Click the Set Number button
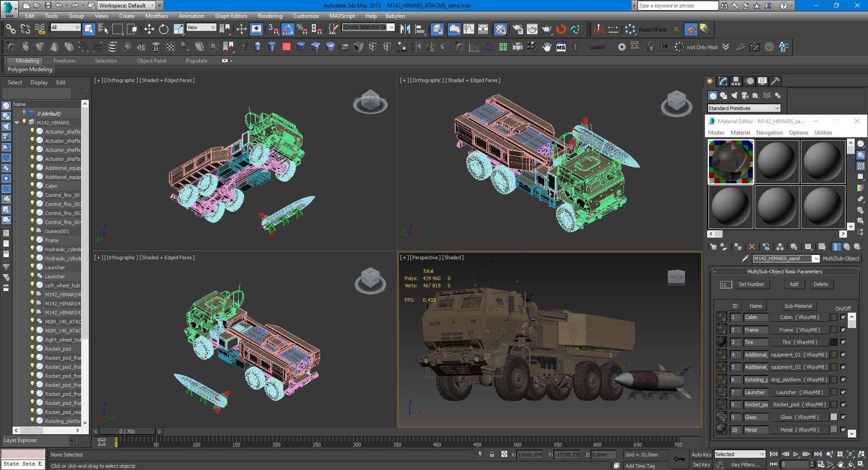868x470 pixels. 751,284
